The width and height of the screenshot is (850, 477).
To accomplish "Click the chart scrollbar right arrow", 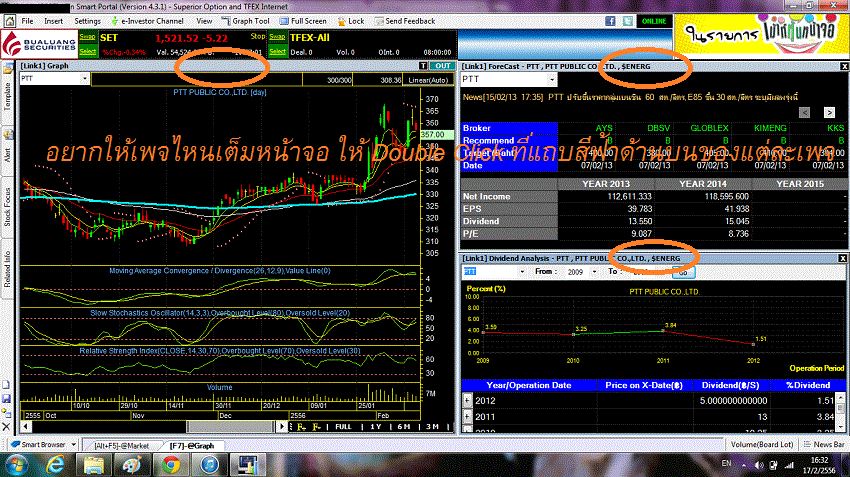I will click(281, 427).
